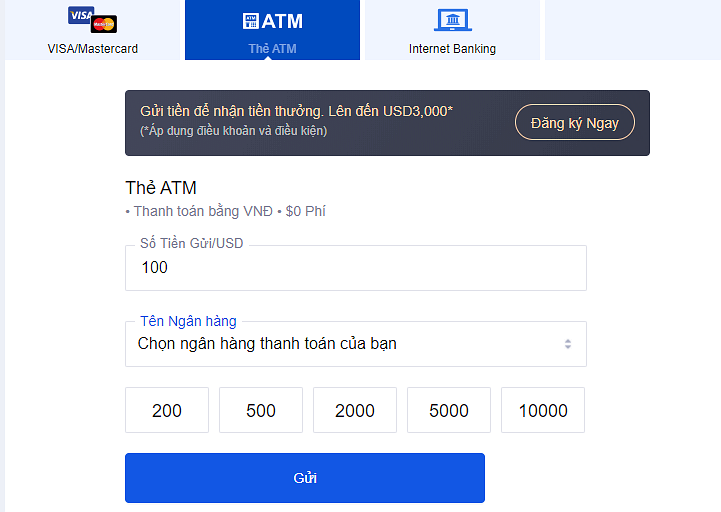Image resolution: width=721 pixels, height=512 pixels.
Task: Switch to the VISA/Mastercard tab label
Action: (92, 49)
